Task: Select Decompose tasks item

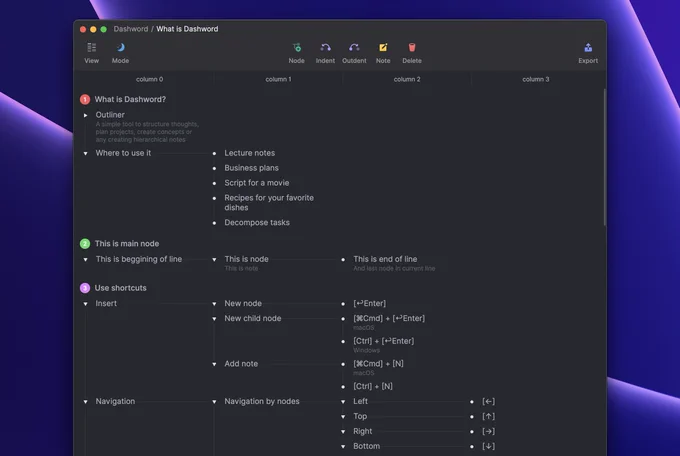Action: point(257,223)
